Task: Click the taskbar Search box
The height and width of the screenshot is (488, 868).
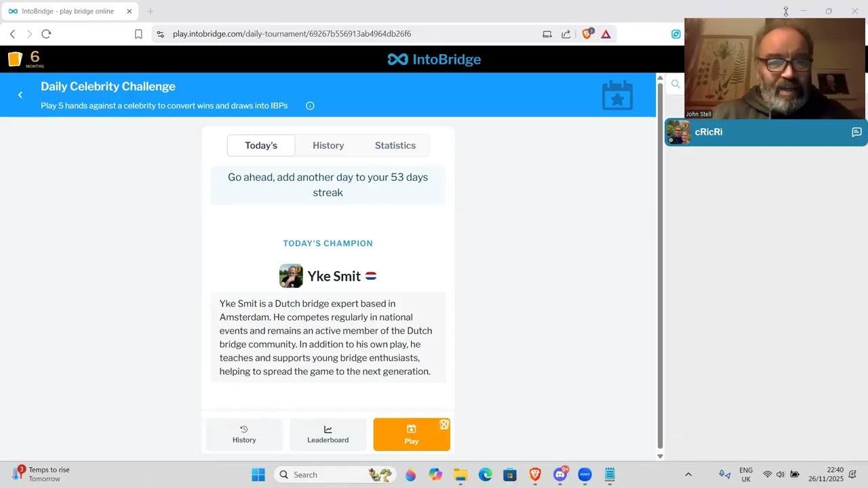Action: click(x=334, y=474)
